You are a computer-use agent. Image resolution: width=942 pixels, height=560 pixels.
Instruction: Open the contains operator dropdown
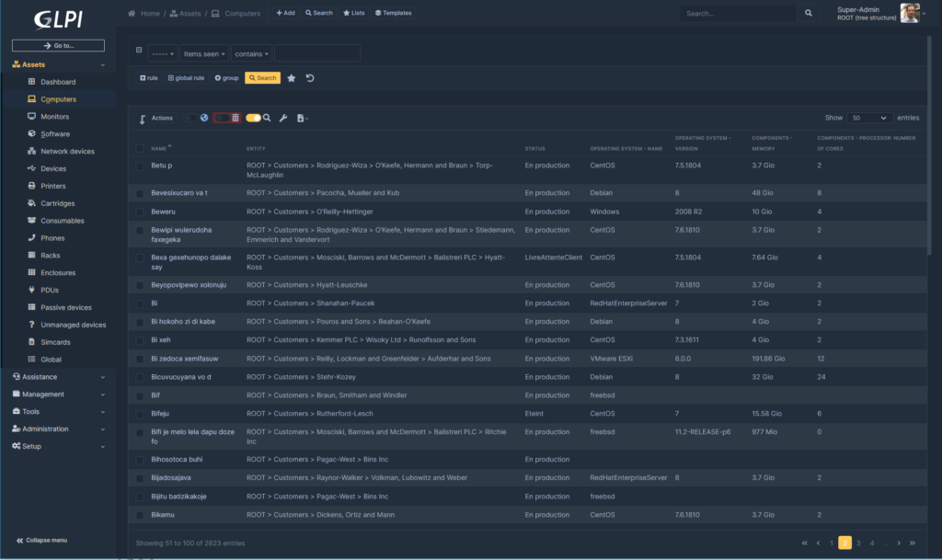[x=252, y=54]
